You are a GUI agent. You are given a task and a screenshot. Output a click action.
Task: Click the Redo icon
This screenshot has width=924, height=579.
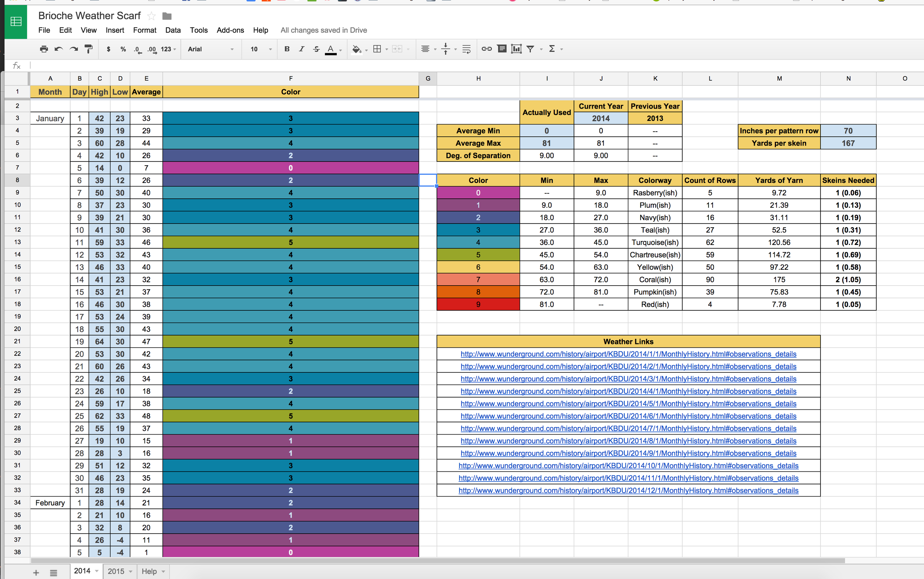tap(74, 49)
